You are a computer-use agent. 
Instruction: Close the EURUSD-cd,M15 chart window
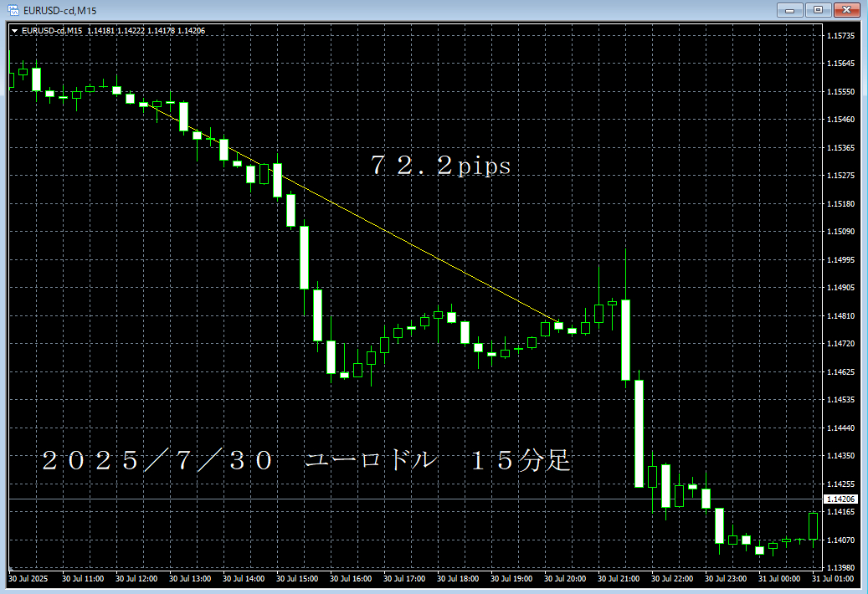[846, 10]
